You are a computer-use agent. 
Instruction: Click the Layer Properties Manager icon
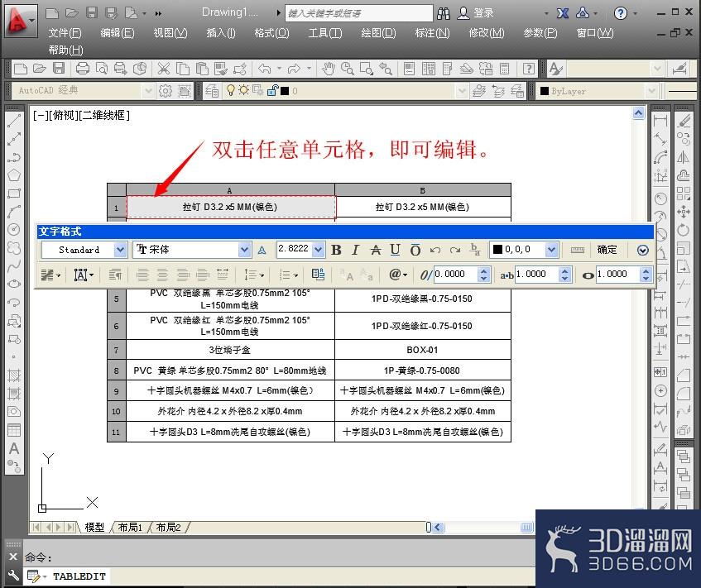[212, 91]
